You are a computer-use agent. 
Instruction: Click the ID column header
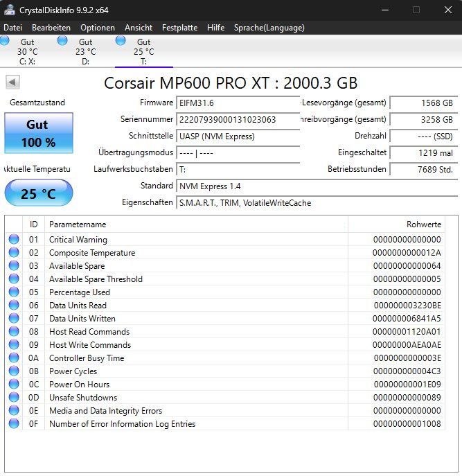tap(34, 224)
